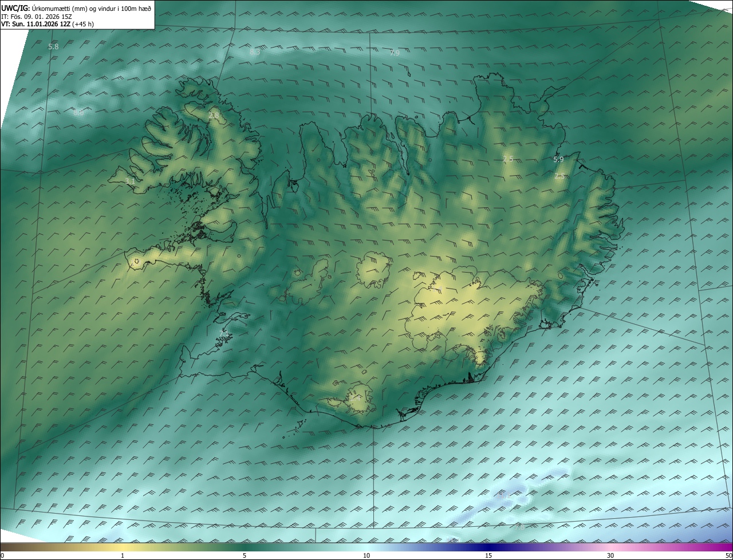Image resolution: width=733 pixels, height=560 pixels.
Task: Pick the pink band above tick 30
Action: [x=610, y=547]
